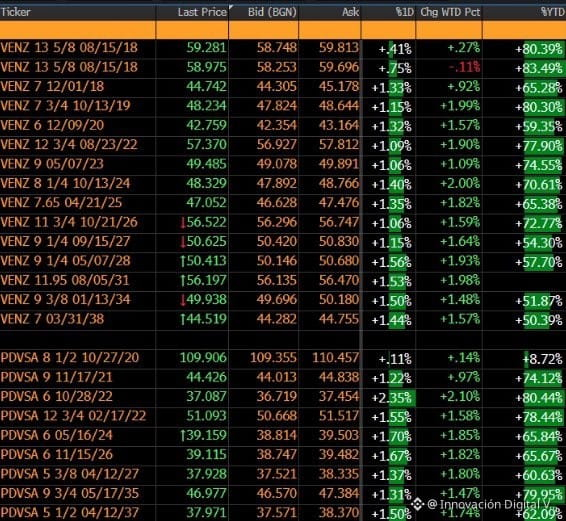Viewport: 566px width, 521px height.
Task: Click the VENZ 9 1/4 09/15/27 ticker
Action: pyautogui.click(x=65, y=242)
